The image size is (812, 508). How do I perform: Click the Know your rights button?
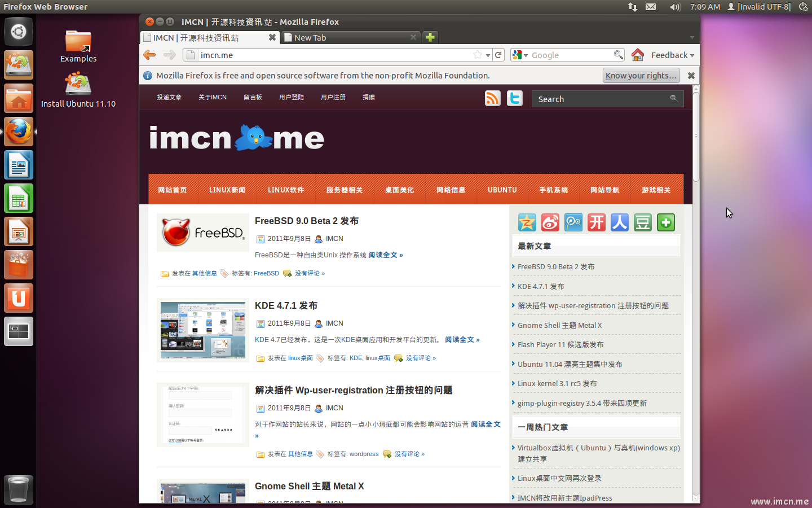(641, 76)
